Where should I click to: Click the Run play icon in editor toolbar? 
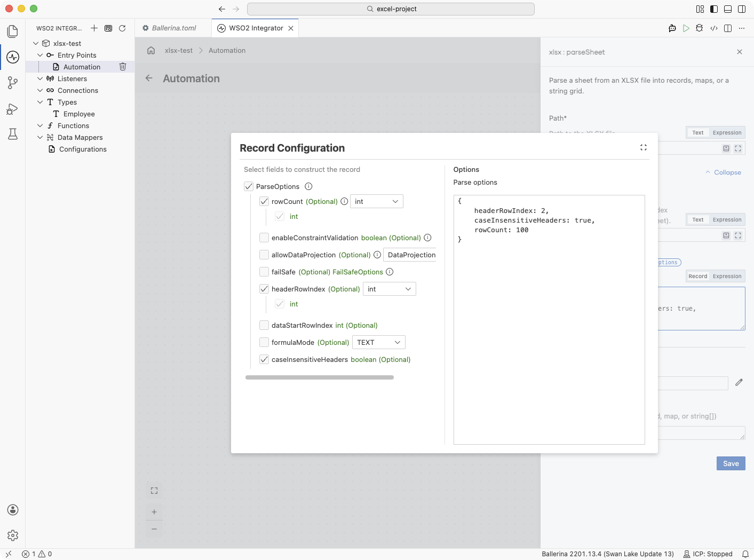point(686,28)
